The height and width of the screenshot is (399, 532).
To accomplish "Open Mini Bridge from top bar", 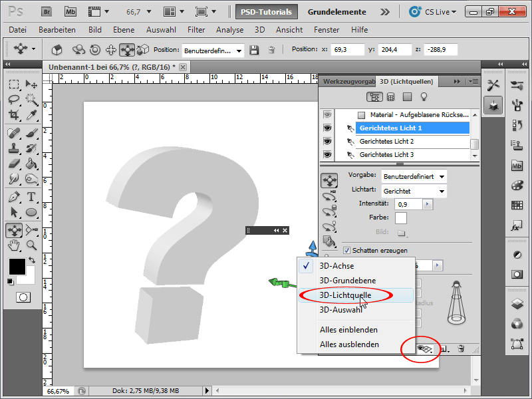I will pyautogui.click(x=70, y=12).
